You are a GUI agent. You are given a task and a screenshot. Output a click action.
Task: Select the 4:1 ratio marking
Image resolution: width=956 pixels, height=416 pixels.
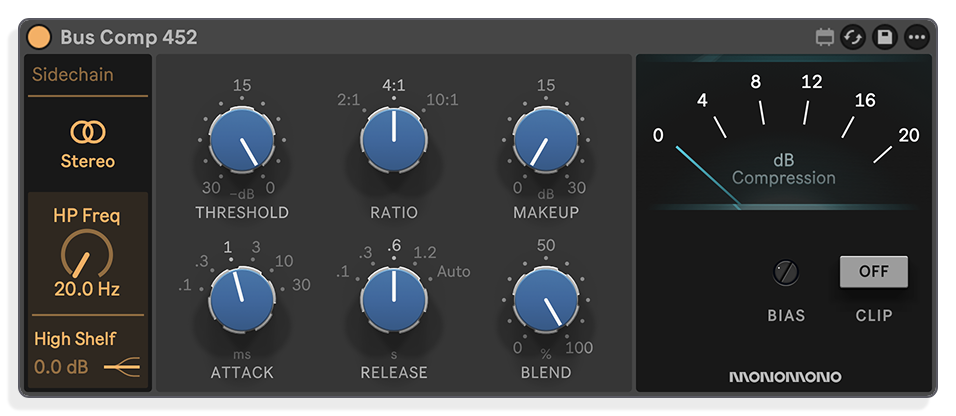pos(394,85)
